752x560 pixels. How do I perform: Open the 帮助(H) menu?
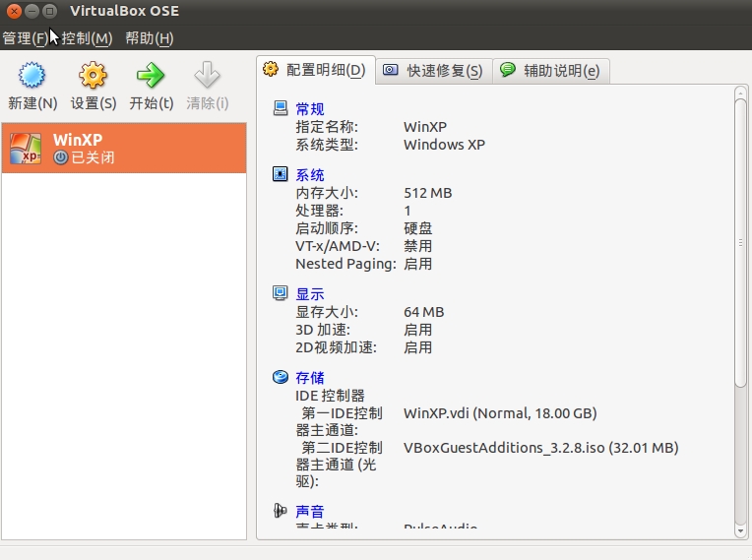(x=150, y=37)
